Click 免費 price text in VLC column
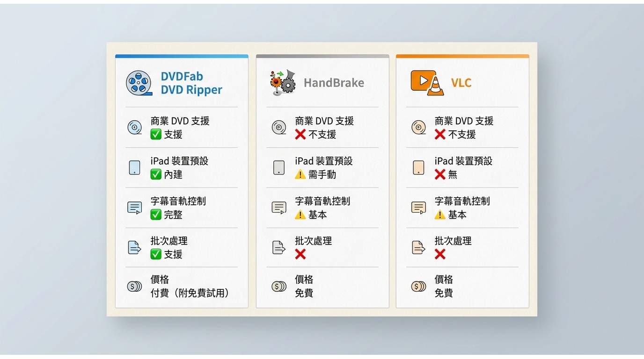The image size is (644, 359). pos(444,293)
